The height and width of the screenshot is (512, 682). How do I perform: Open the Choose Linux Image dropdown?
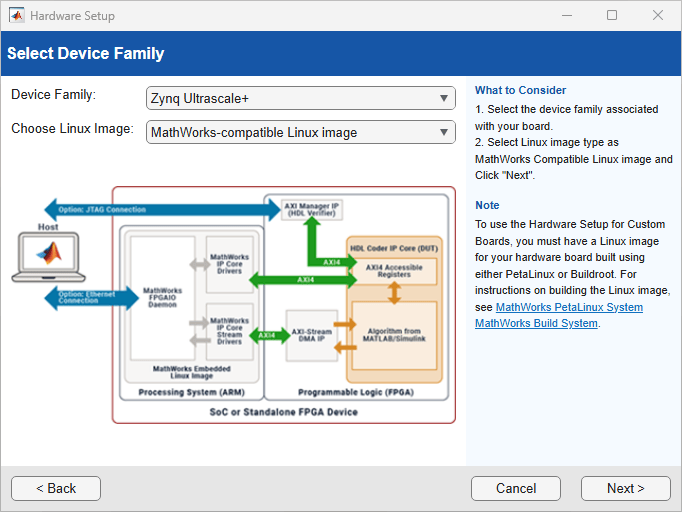(x=301, y=132)
